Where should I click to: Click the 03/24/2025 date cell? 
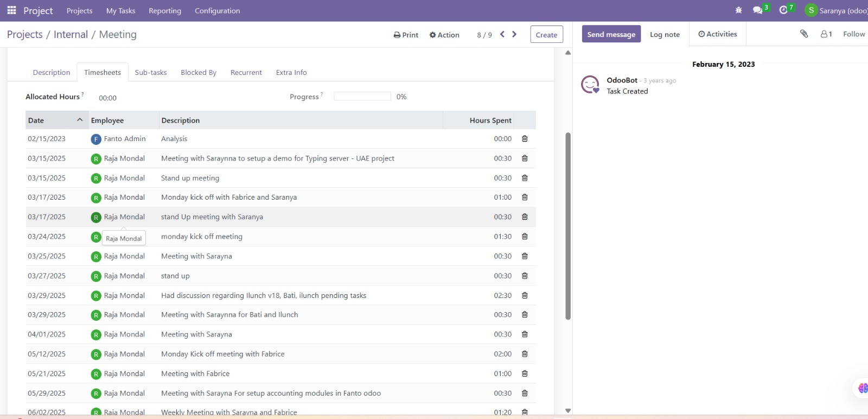[x=47, y=237]
